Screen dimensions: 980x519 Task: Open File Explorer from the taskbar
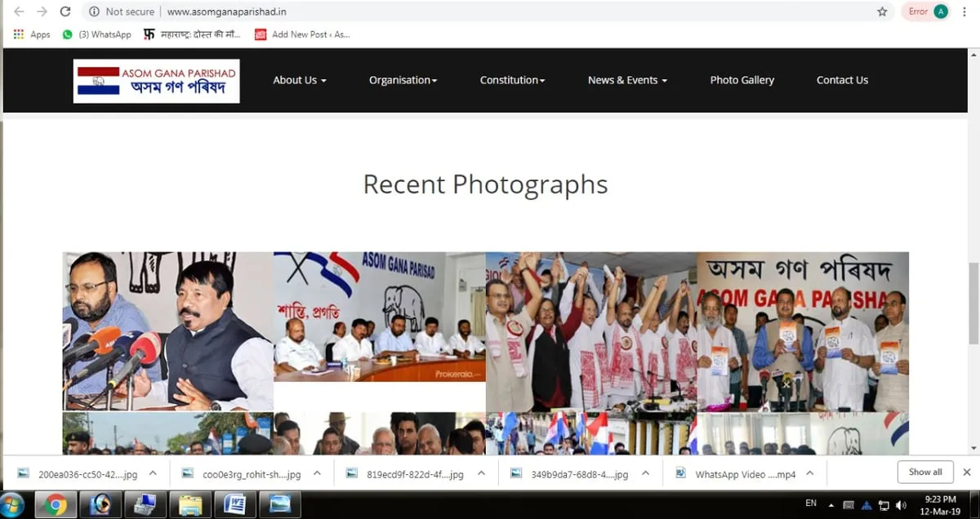189,504
